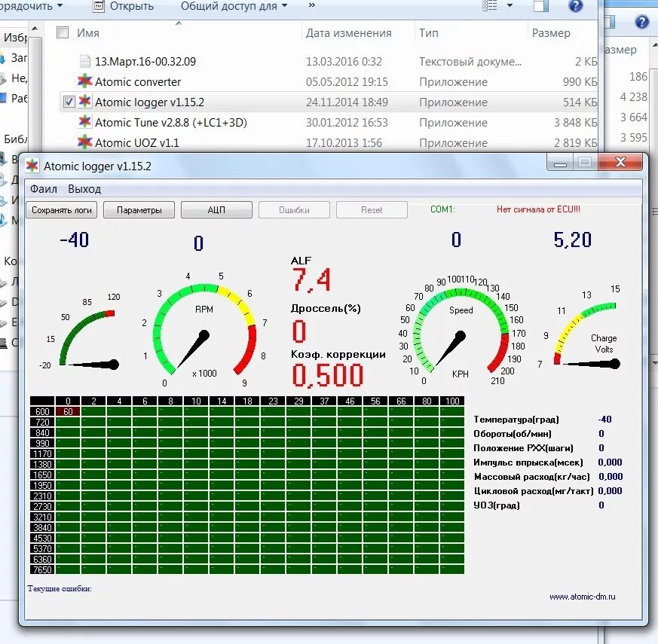The width and height of the screenshot is (658, 644).
Task: Click the Atomic converter app icon
Action: 84,81
